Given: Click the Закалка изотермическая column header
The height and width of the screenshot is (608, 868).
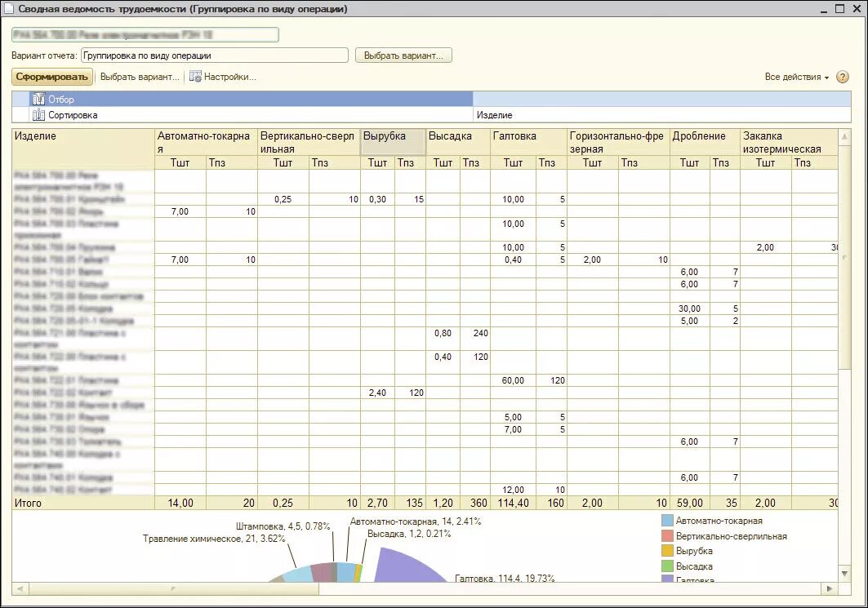Looking at the screenshot, I should (x=789, y=143).
